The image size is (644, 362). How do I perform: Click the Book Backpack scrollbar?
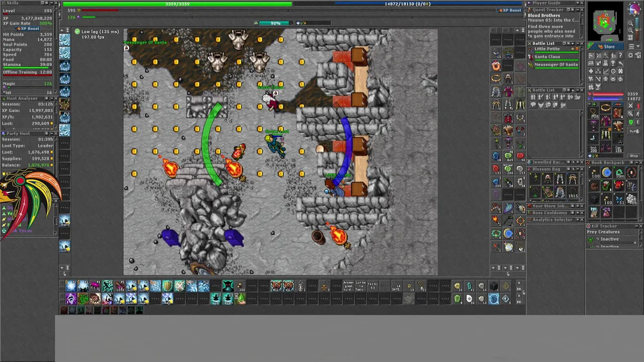coord(640,194)
